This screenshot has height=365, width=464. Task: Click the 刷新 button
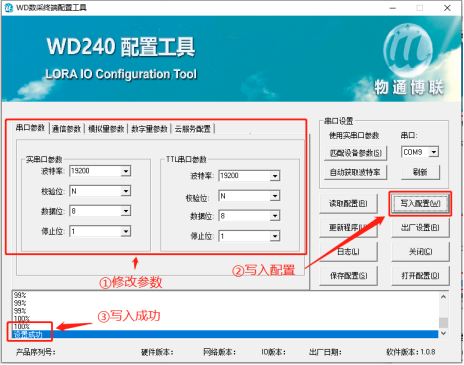[420, 172]
